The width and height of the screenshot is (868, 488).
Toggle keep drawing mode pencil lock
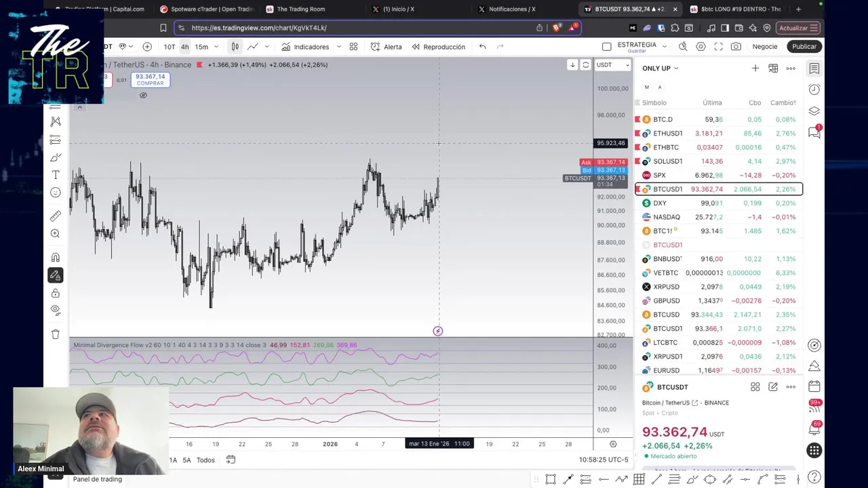(x=56, y=275)
